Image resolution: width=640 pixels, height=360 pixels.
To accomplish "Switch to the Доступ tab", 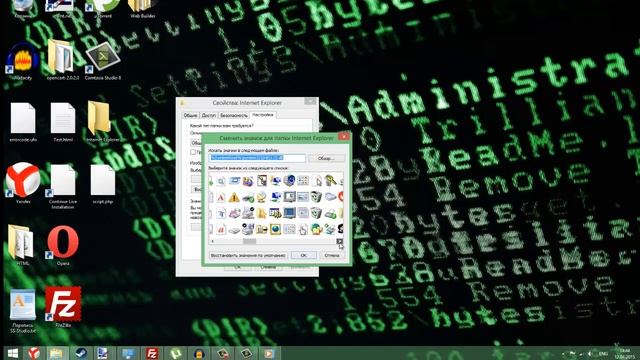I will point(208,116).
